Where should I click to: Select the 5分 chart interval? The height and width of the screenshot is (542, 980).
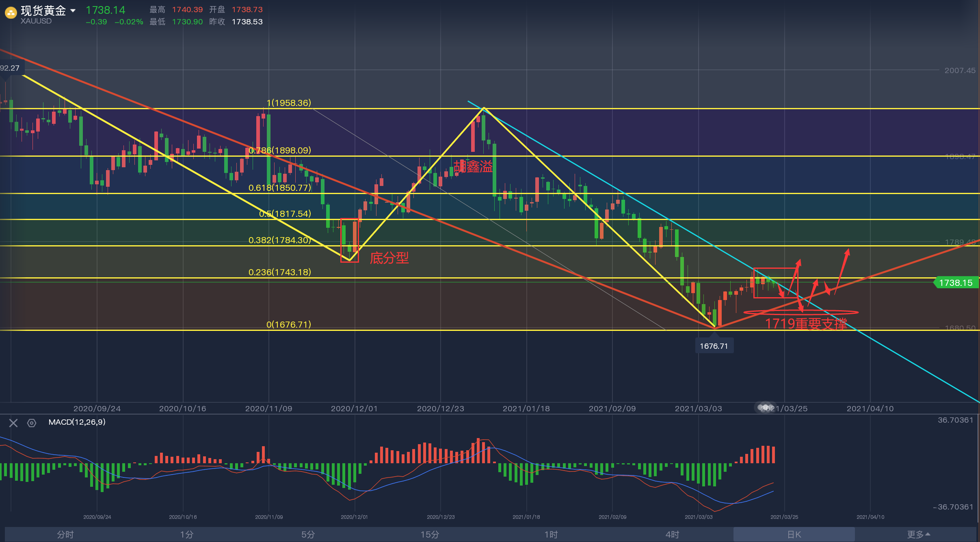[x=308, y=534]
